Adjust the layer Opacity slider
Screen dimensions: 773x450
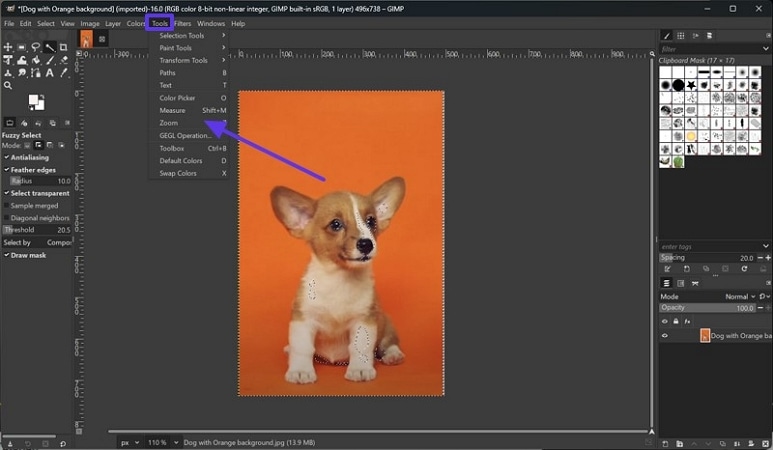coord(708,308)
